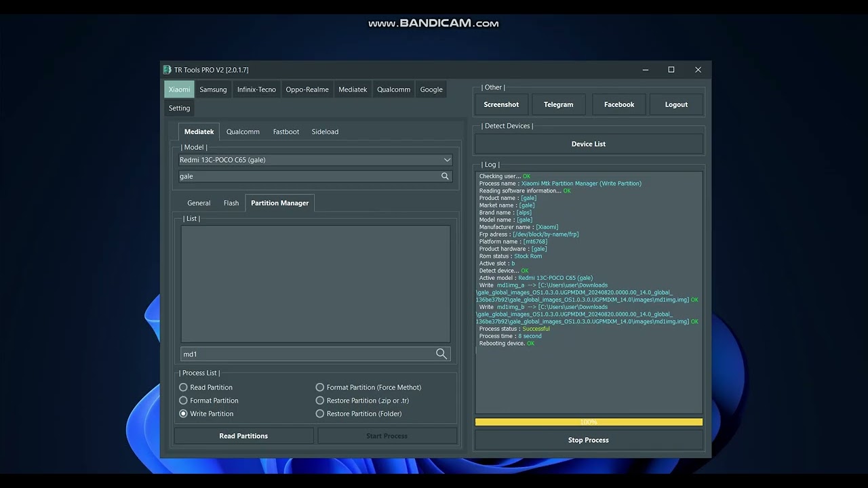Click the Facebook button
Screen dimensions: 868x488
click(619, 104)
